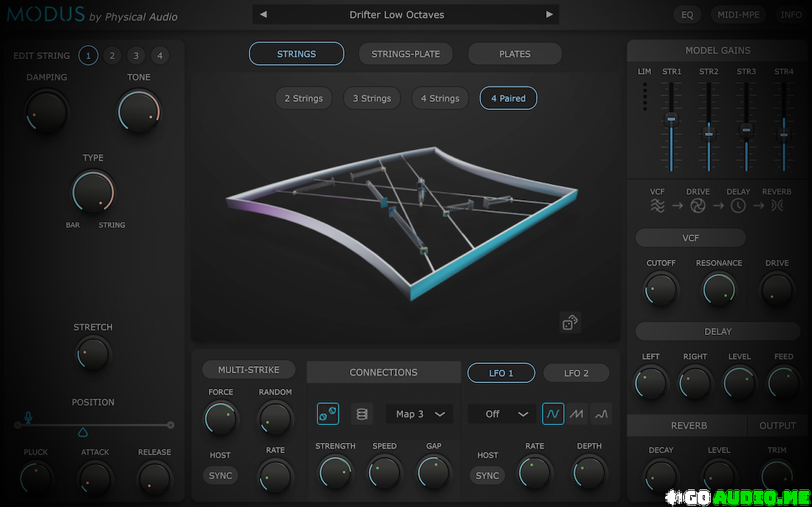Switch to the STRINGS-PLATE model tab
The image size is (812, 507).
click(x=405, y=54)
